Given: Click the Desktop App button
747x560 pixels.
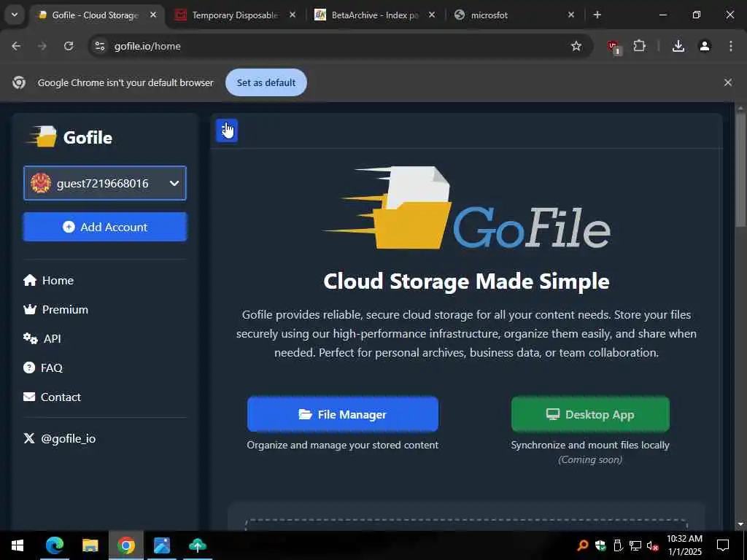Looking at the screenshot, I should (x=590, y=414).
